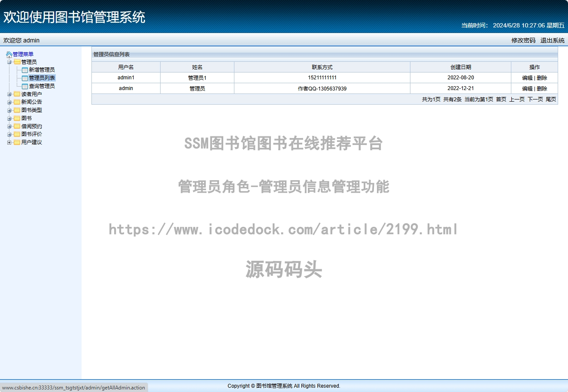Click the folder icon of 管理员

(17, 62)
